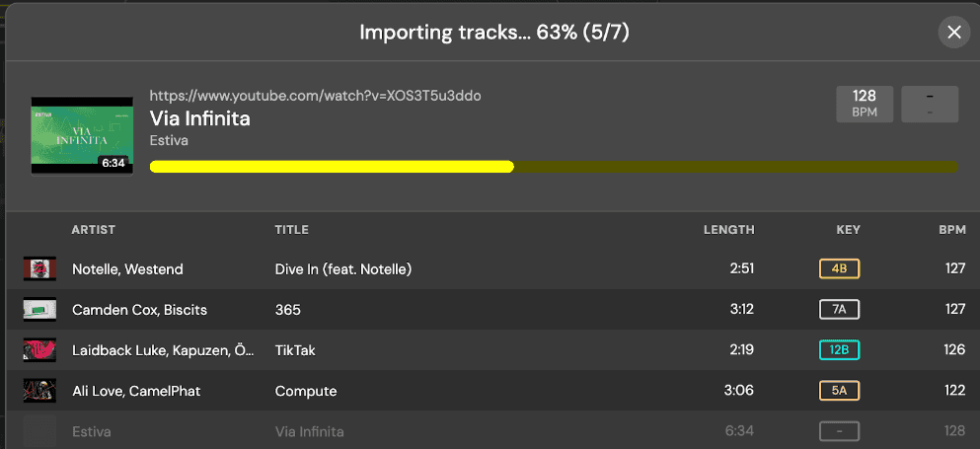The width and height of the screenshot is (980, 449).
Task: Click the 5A key badge
Action: point(839,391)
